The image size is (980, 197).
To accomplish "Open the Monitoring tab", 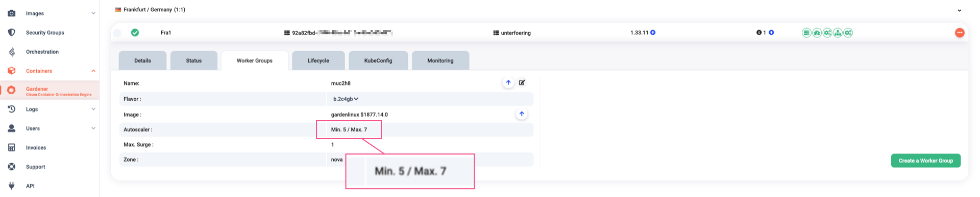I will click(x=440, y=60).
